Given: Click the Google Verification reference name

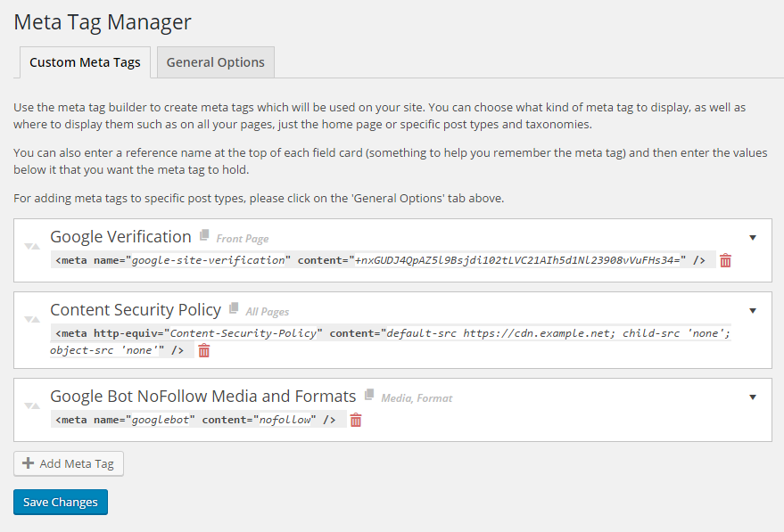Looking at the screenshot, I should point(120,237).
